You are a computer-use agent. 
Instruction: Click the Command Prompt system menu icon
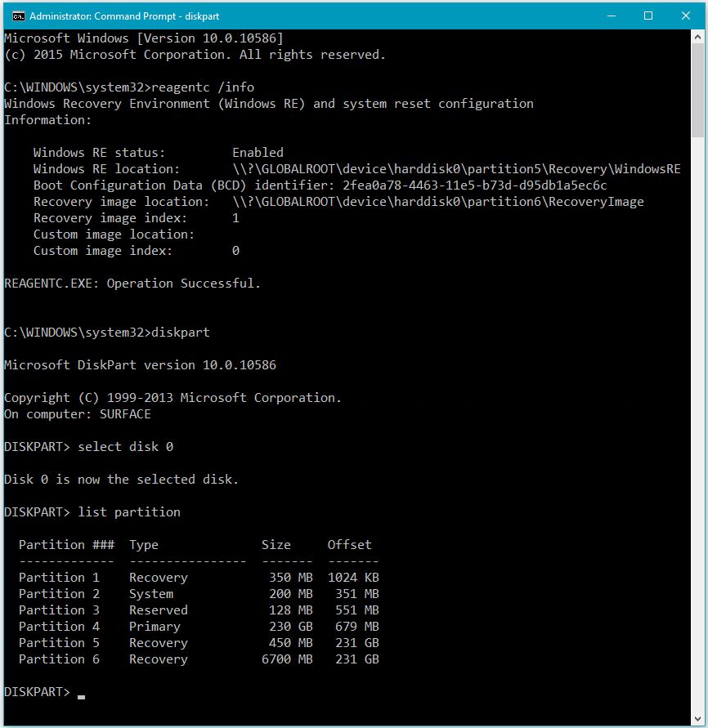(x=18, y=16)
